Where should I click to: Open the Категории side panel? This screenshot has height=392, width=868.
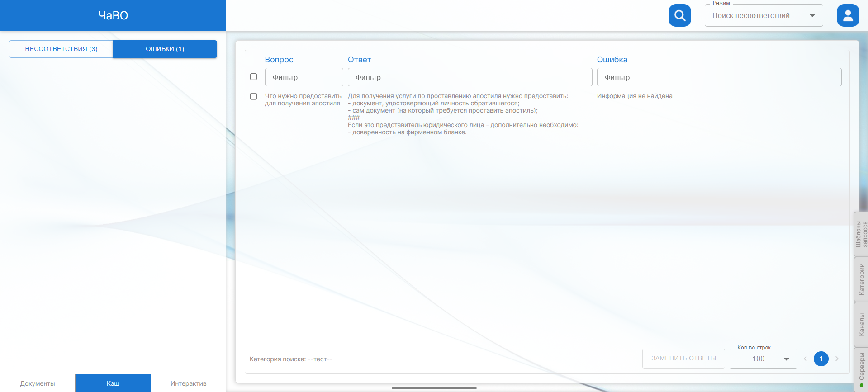861,279
